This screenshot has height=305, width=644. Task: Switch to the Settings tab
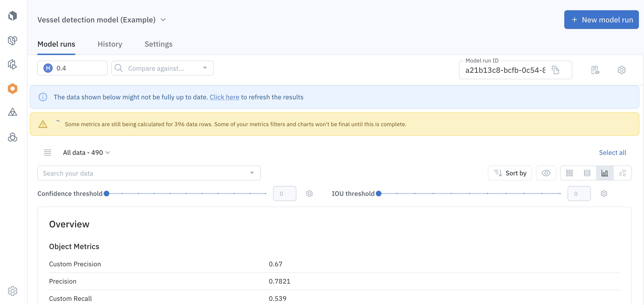pyautogui.click(x=158, y=44)
